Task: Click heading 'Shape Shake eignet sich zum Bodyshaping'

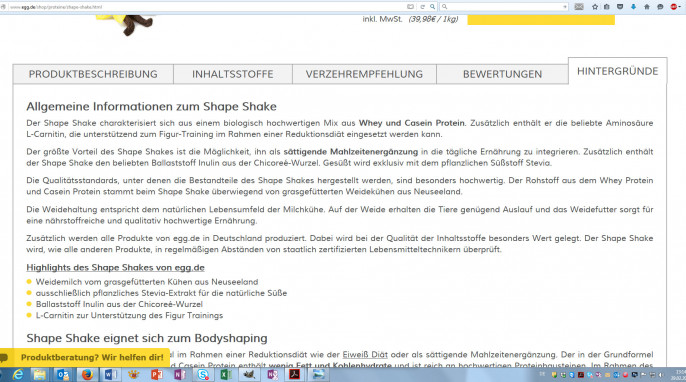Action: point(147,338)
